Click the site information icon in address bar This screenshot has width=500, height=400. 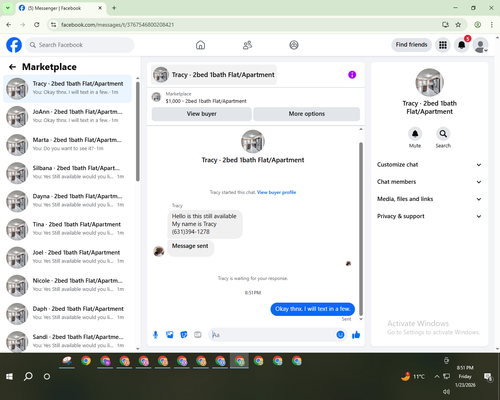[53, 25]
